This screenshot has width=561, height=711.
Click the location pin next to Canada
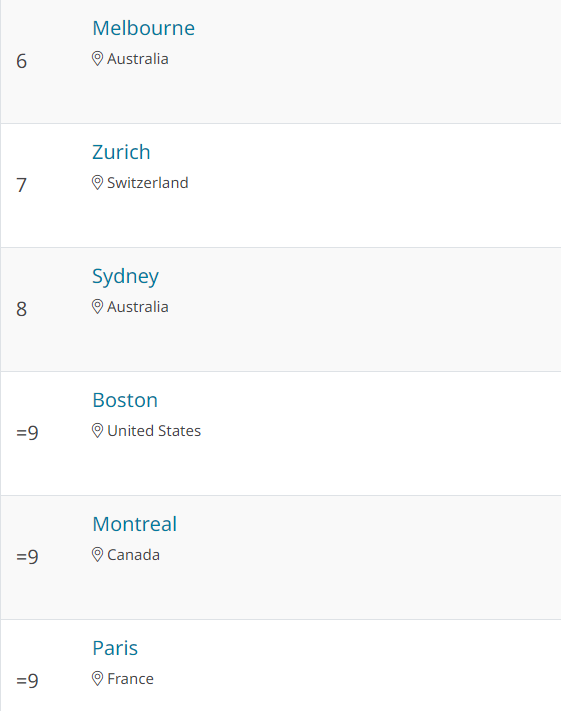[97, 554]
